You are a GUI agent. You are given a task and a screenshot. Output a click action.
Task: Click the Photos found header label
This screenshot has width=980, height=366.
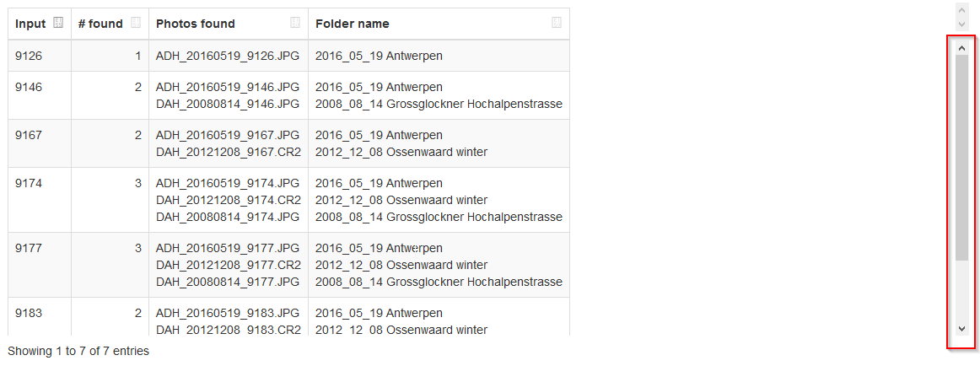pos(196,24)
